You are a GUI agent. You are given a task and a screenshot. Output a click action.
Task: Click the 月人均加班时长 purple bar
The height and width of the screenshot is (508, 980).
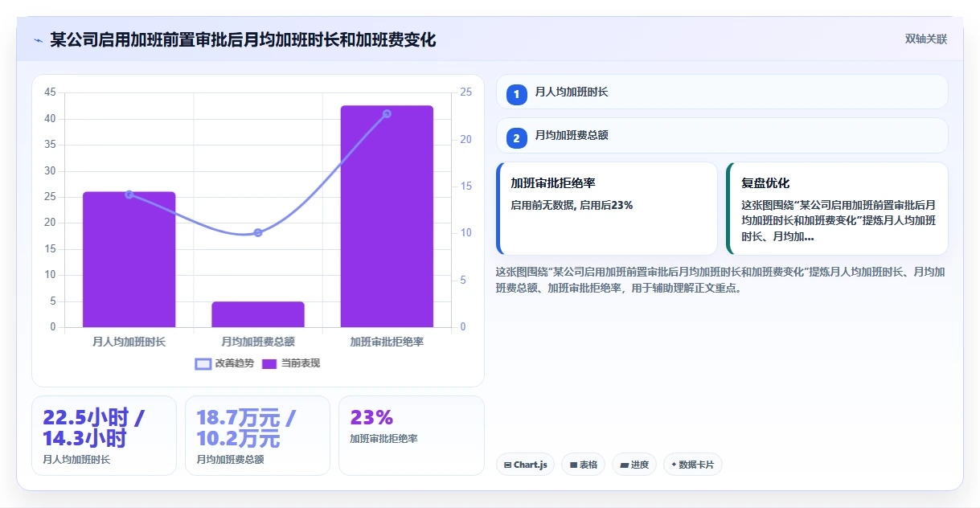click(x=129, y=260)
